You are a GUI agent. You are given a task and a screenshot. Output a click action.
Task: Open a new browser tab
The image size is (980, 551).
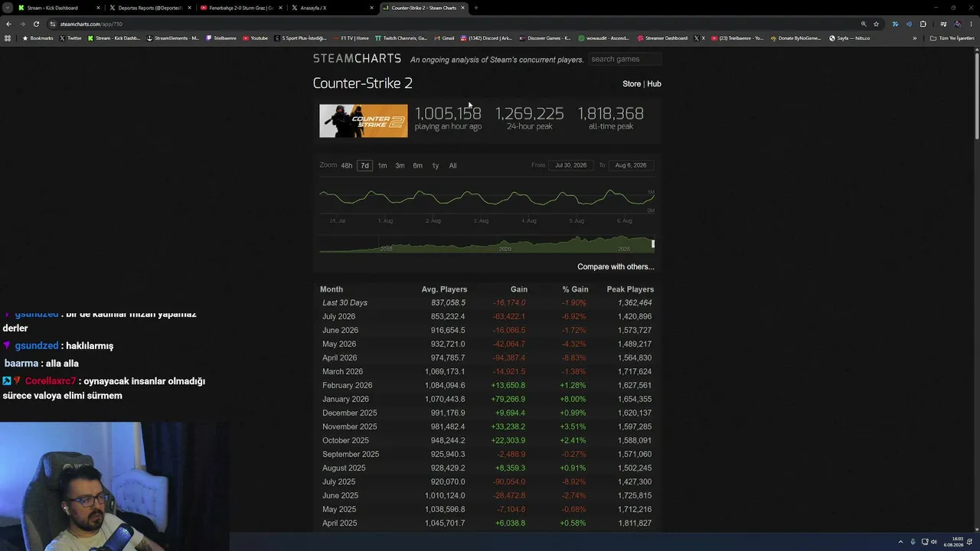click(476, 8)
